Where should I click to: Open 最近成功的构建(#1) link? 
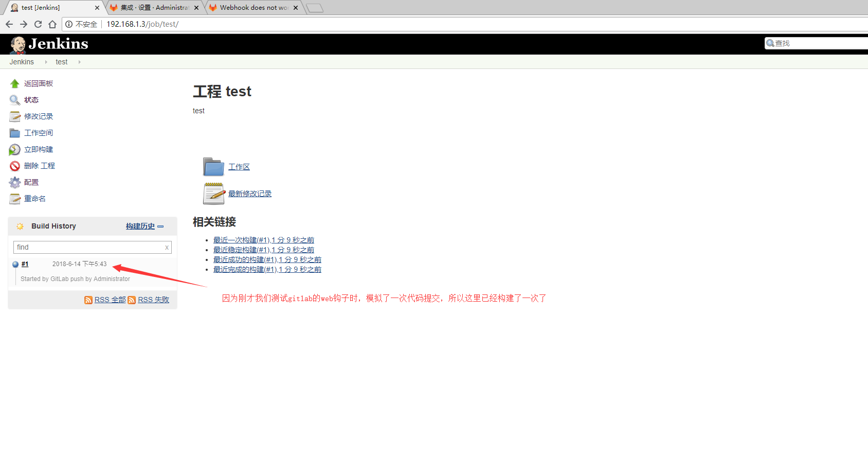[267, 259]
